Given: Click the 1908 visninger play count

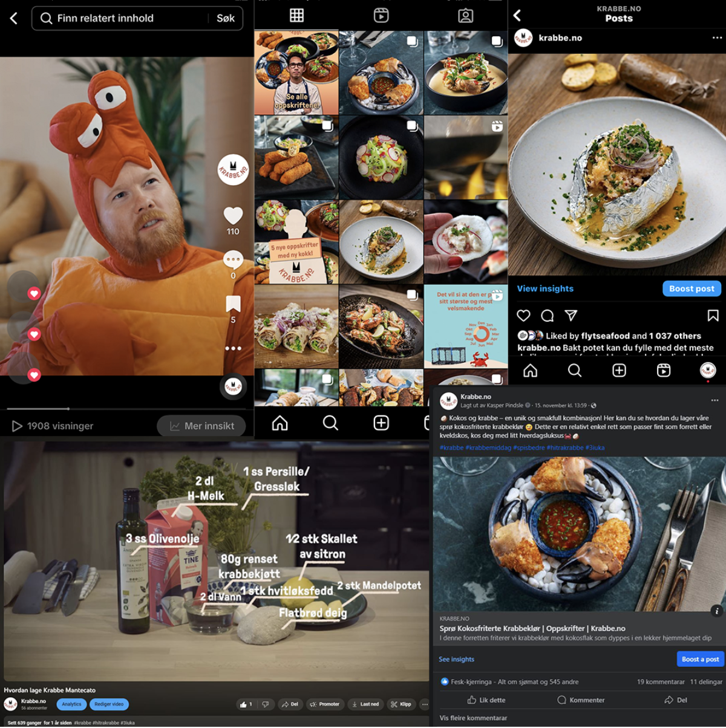Looking at the screenshot, I should pyautogui.click(x=53, y=426).
